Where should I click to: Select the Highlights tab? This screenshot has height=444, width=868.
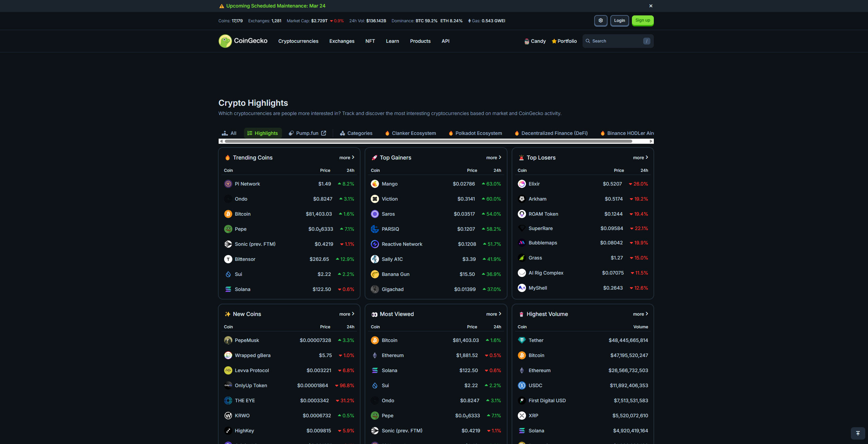click(263, 133)
